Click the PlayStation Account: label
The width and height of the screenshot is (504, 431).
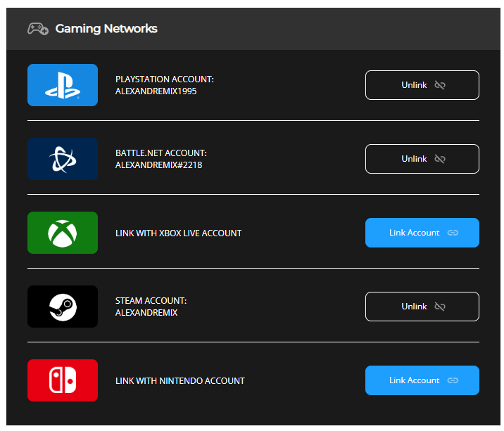(165, 79)
